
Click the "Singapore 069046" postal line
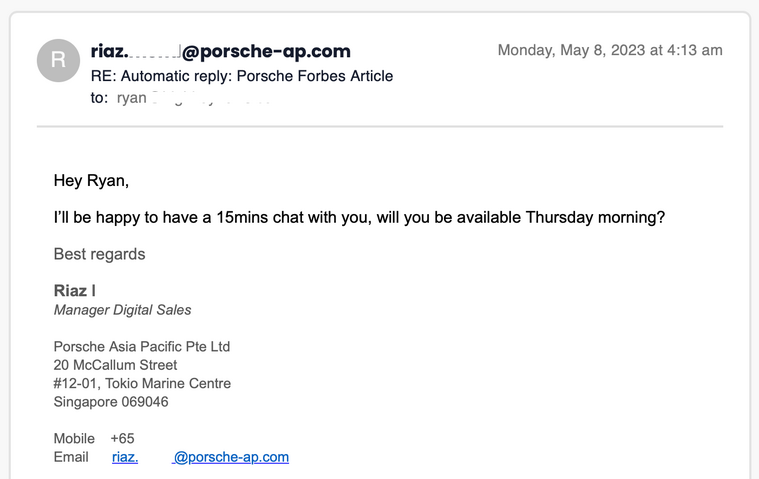[x=111, y=402]
